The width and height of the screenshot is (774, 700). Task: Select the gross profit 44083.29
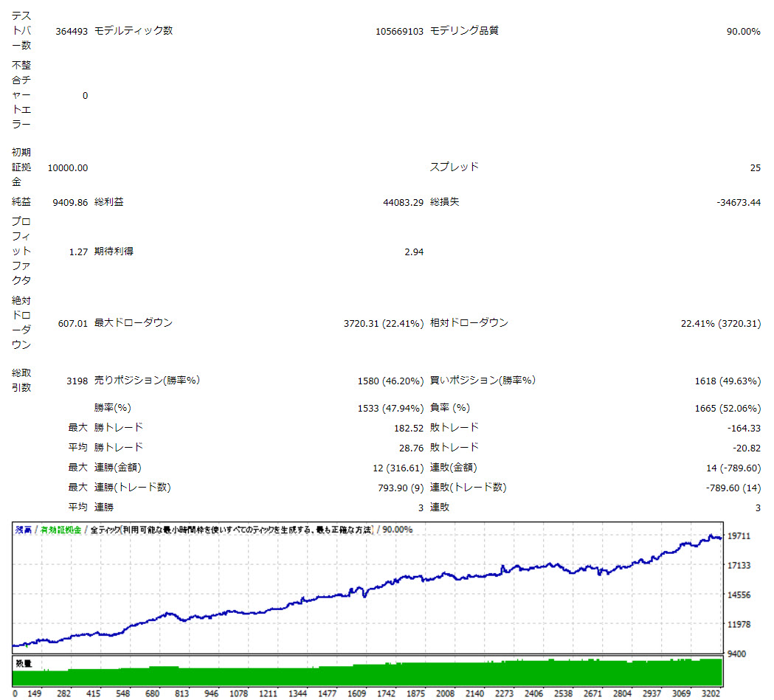pyautogui.click(x=404, y=202)
